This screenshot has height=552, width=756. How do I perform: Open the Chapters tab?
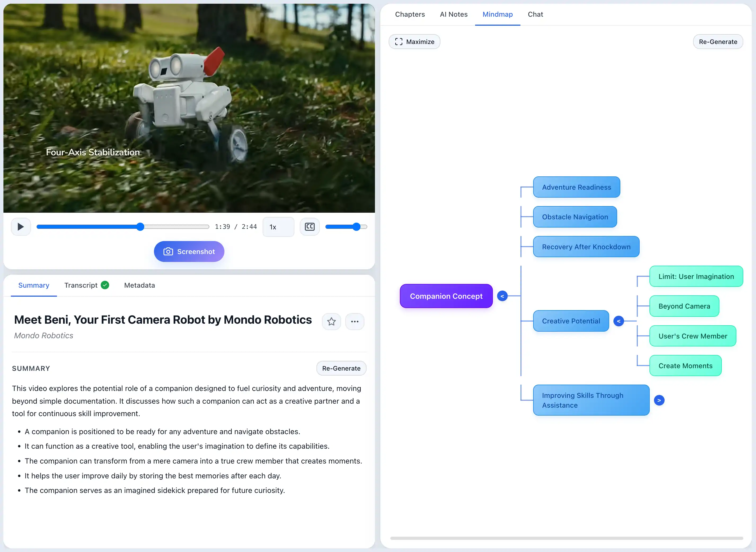410,14
